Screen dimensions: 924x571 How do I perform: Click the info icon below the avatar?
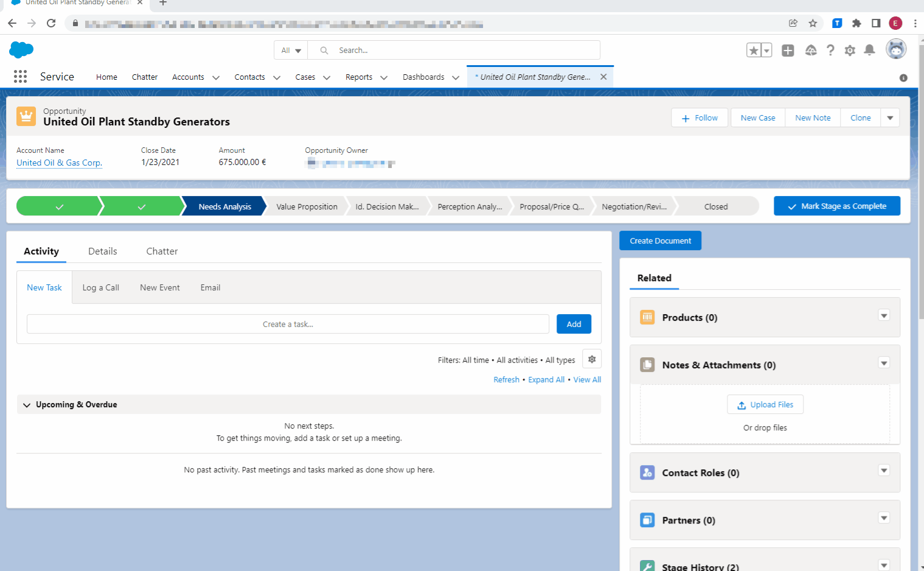point(903,78)
